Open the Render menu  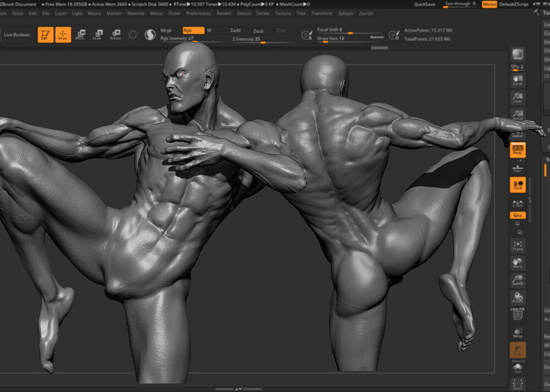click(224, 13)
